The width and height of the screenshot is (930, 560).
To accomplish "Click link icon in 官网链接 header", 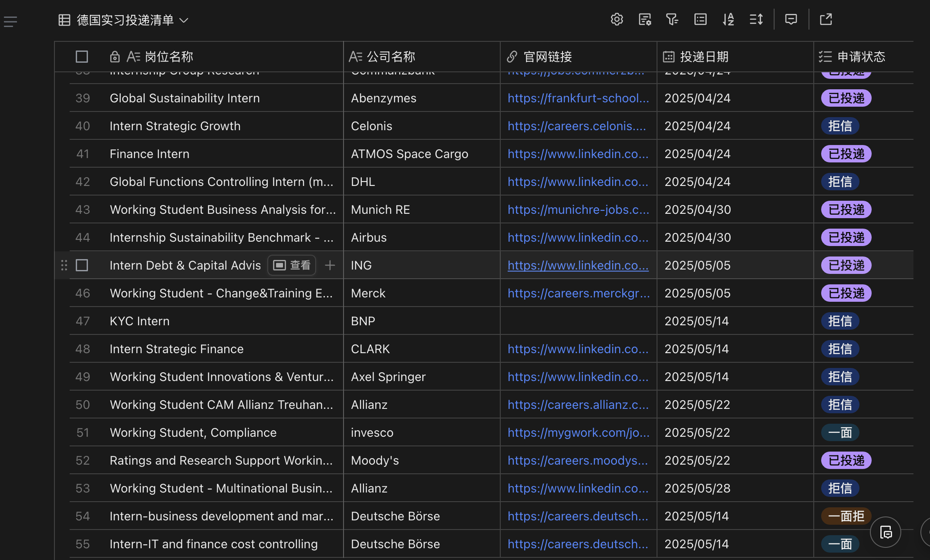I will click(512, 57).
